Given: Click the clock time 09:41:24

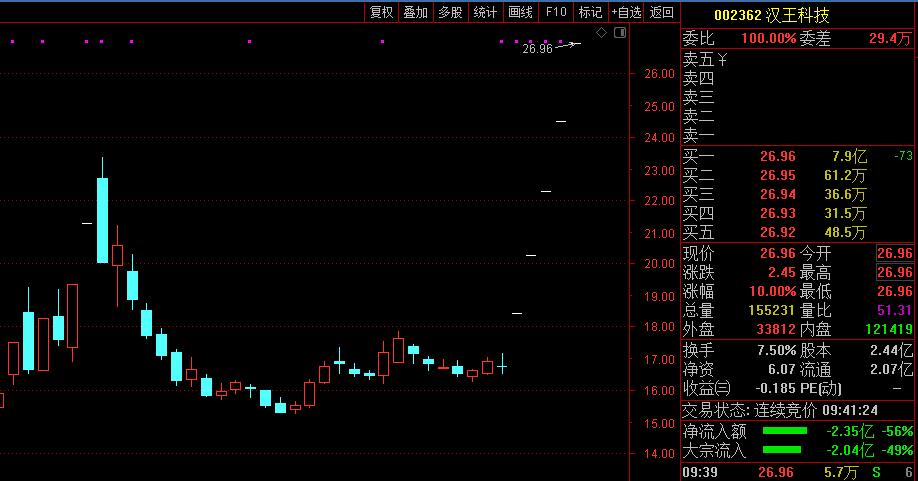Looking at the screenshot, I should (850, 410).
